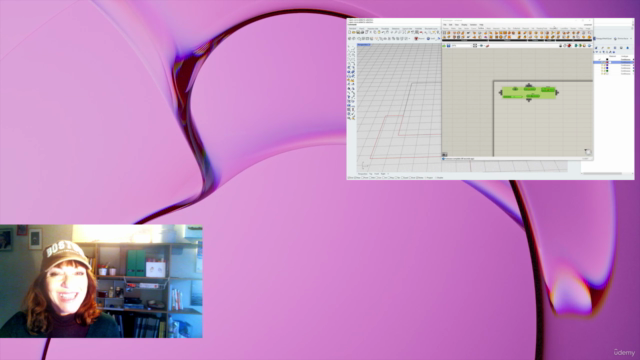This screenshot has height=360, width=640.
Task: Click the blue layer color swatch
Action: (607, 68)
